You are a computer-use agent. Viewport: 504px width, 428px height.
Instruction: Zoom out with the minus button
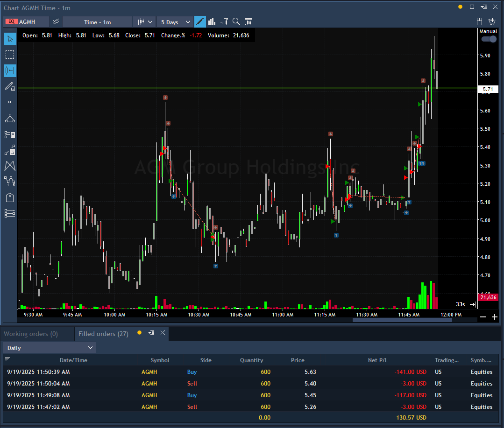tap(483, 317)
